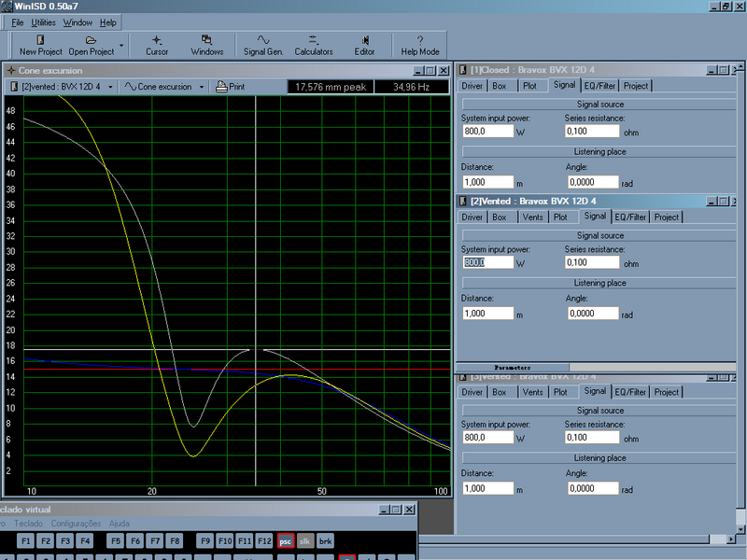Click F8 key on virtual keyboard
This screenshot has width=747, height=560.
pyautogui.click(x=175, y=541)
